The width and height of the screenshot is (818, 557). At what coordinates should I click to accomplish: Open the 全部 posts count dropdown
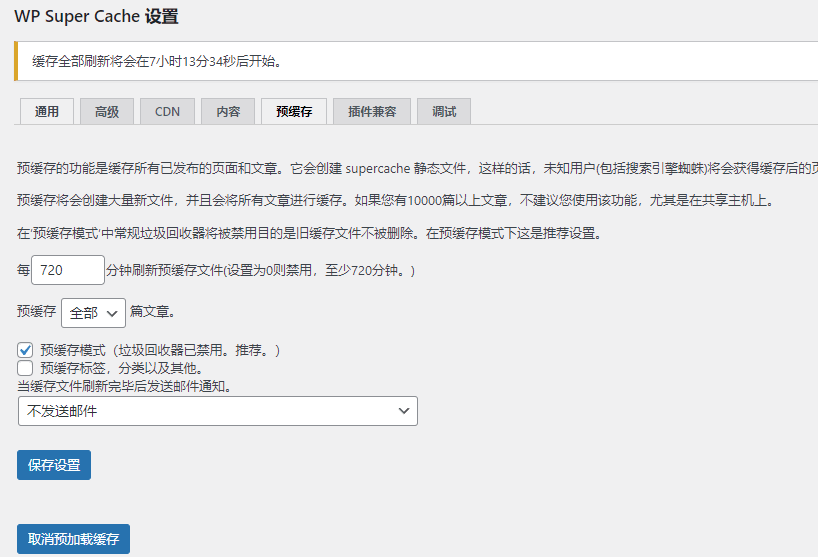pyautogui.click(x=93, y=313)
